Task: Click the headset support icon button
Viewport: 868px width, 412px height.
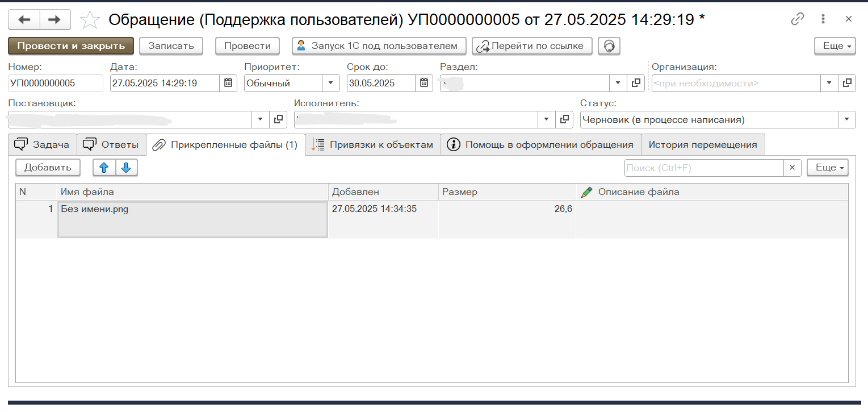Action: point(609,46)
